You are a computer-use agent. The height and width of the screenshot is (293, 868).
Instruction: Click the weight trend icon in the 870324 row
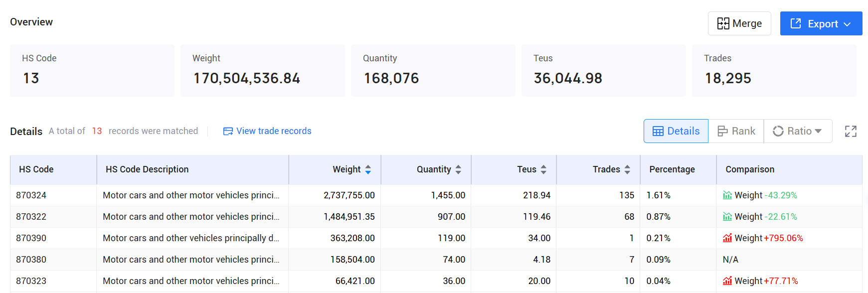click(x=727, y=195)
